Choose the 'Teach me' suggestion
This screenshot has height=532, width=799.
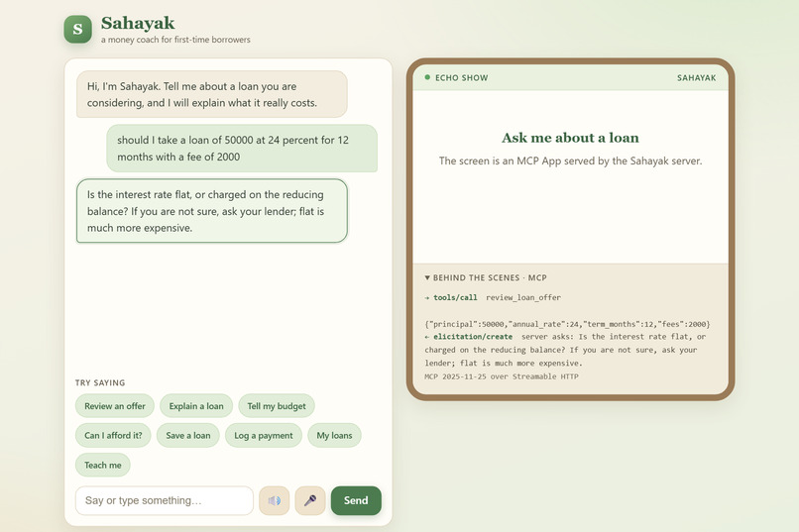point(103,465)
